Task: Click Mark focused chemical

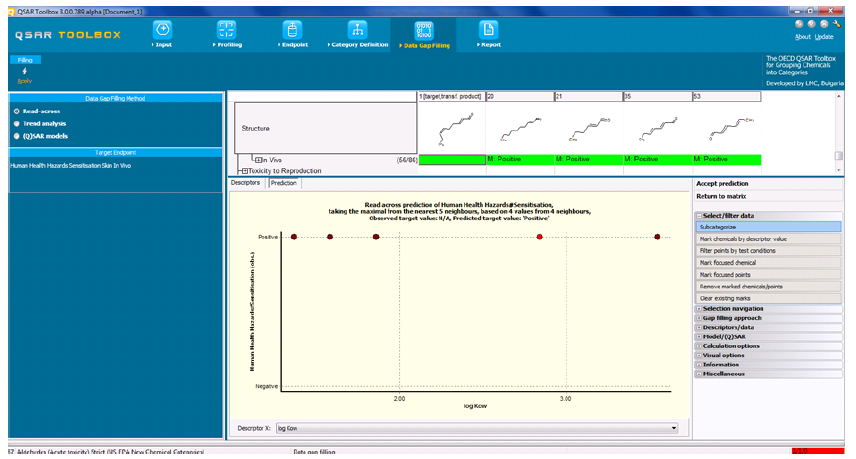Action: [x=769, y=263]
